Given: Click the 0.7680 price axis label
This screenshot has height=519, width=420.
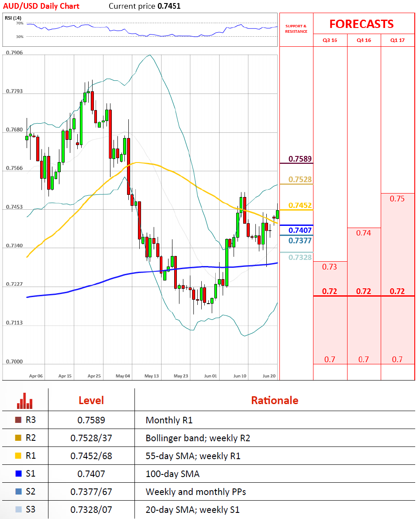Looking at the screenshot, I should [x=14, y=130].
